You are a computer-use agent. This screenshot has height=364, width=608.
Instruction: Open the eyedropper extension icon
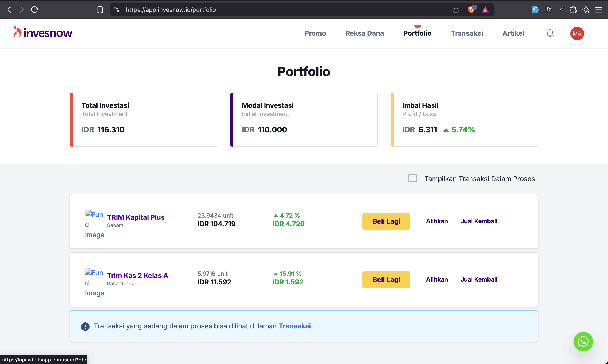561,9
